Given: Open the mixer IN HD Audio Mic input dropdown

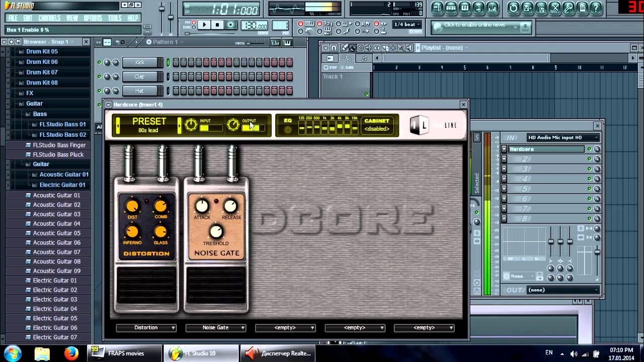Looking at the screenshot, I should 563,138.
